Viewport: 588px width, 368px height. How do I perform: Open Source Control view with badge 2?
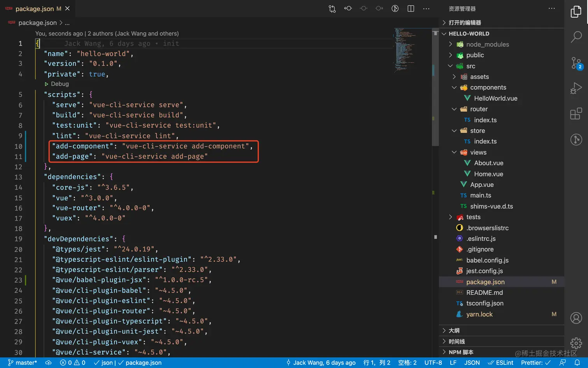coord(576,63)
